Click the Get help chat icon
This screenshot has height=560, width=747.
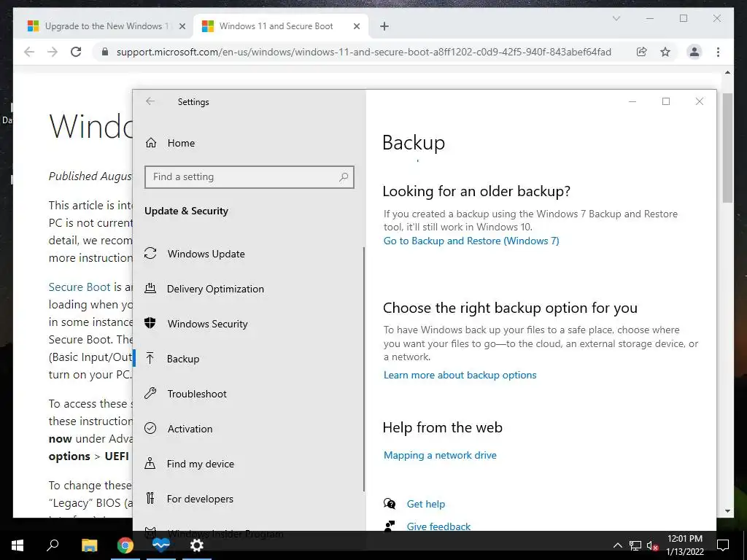pyautogui.click(x=390, y=503)
